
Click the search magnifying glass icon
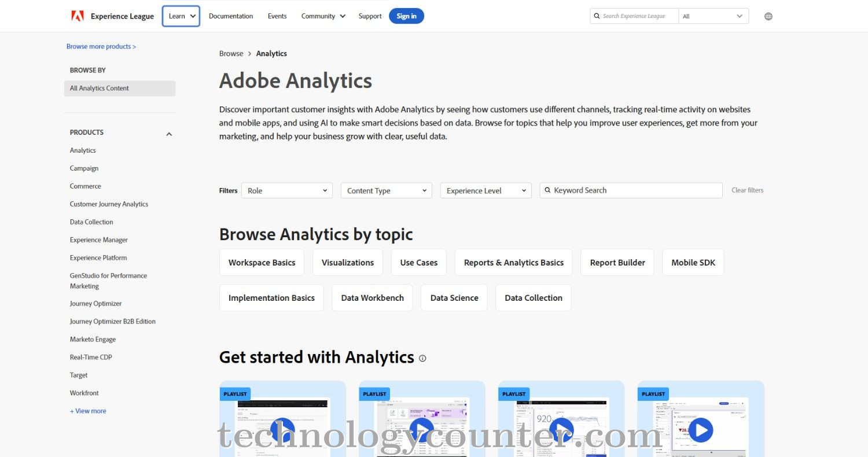(597, 16)
